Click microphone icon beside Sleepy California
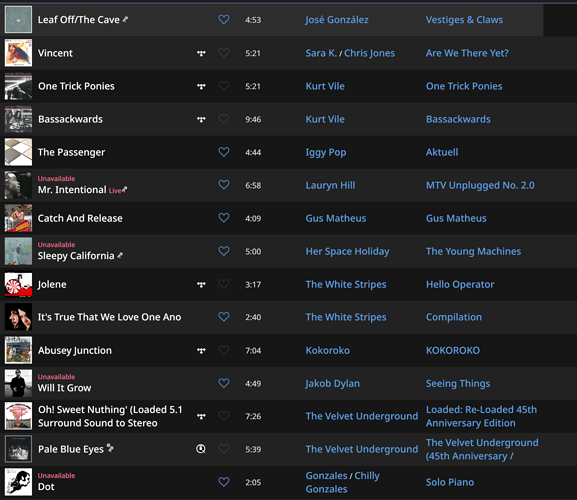Image resolution: width=577 pixels, height=500 pixels. coord(120,255)
